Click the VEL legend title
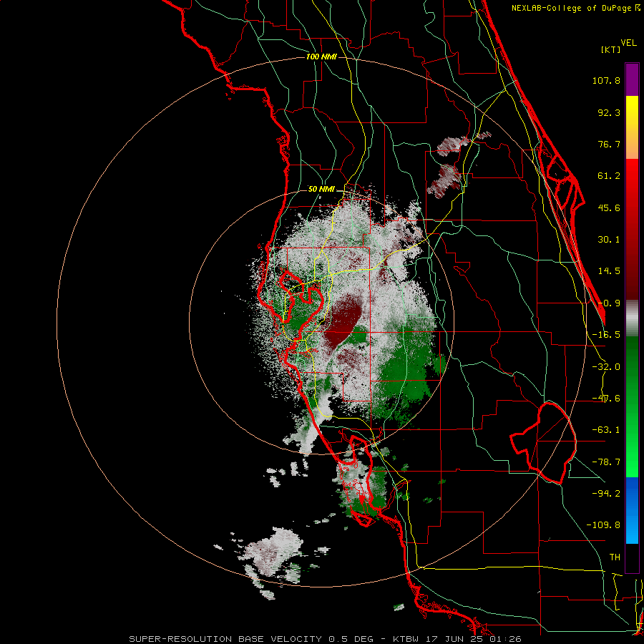The width and height of the screenshot is (644, 644). point(628,43)
